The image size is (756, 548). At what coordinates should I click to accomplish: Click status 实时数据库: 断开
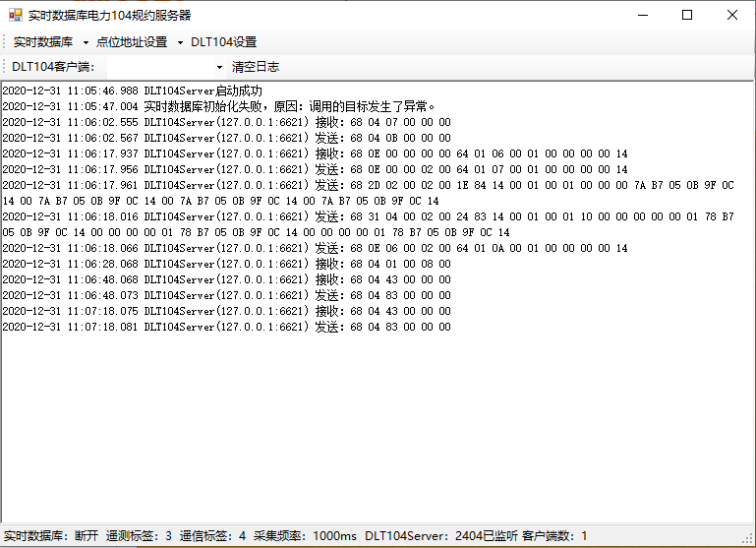click(51, 536)
